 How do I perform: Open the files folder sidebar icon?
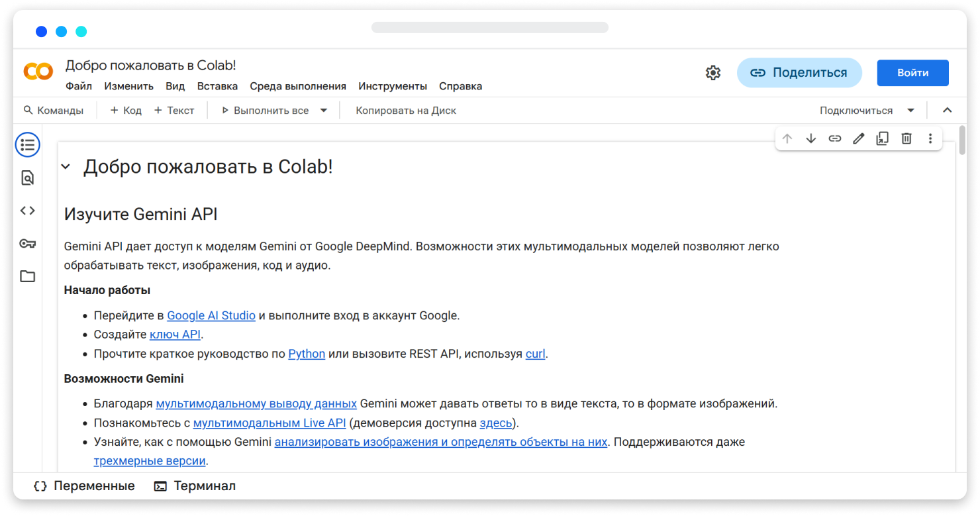pyautogui.click(x=28, y=276)
